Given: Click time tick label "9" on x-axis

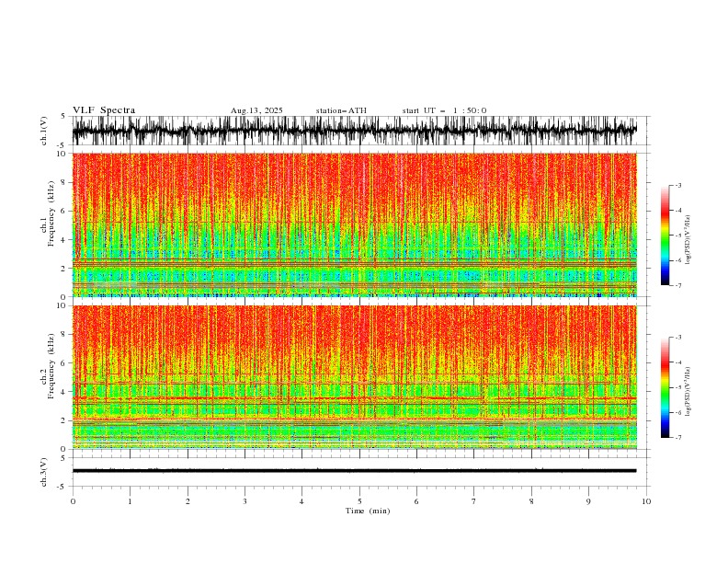Looking at the screenshot, I should tap(588, 501).
